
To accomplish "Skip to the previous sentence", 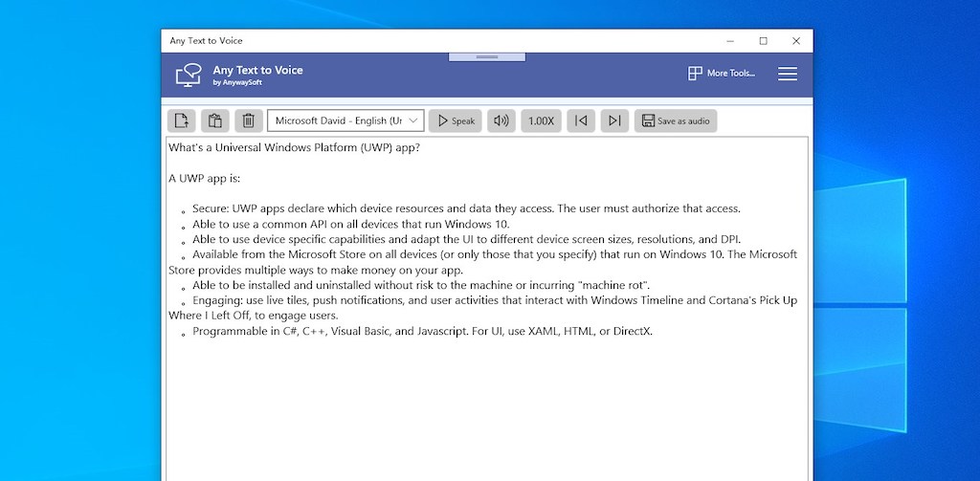I will pyautogui.click(x=581, y=120).
